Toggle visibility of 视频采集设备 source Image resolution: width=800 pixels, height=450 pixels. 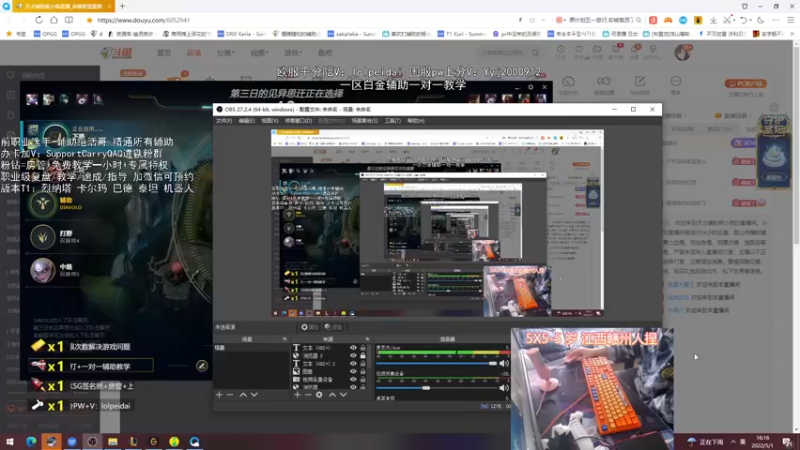coord(353,379)
